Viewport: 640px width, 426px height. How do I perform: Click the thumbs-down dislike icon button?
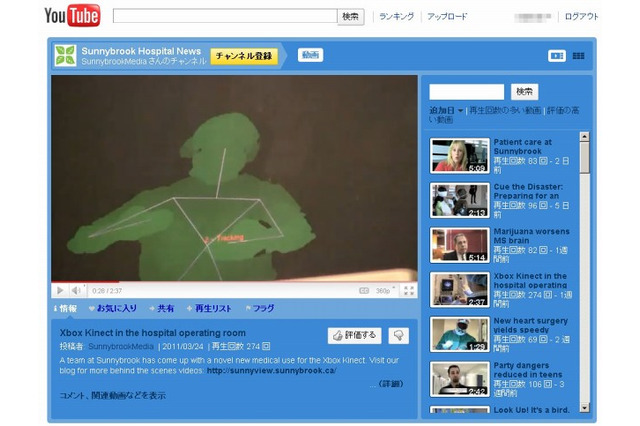[x=398, y=335]
